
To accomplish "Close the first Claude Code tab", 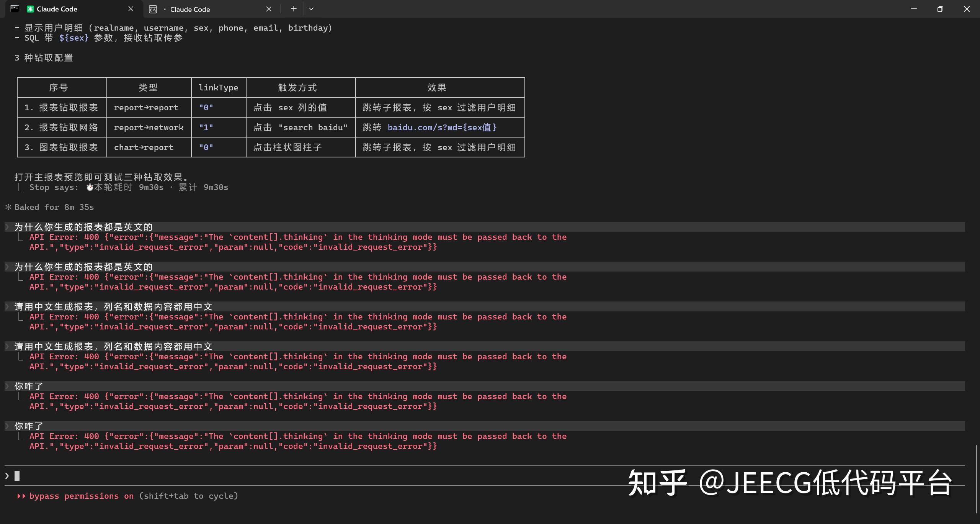I will pyautogui.click(x=131, y=9).
